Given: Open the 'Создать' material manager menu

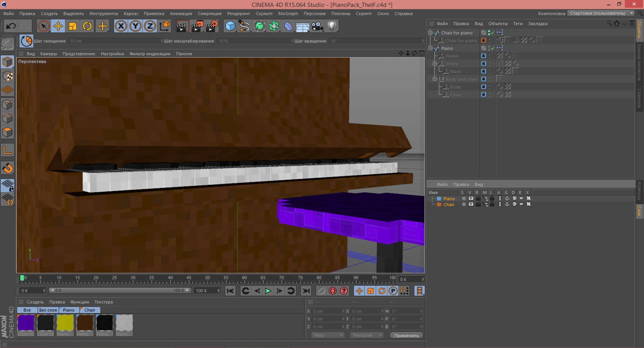Looking at the screenshot, I should (x=35, y=302).
